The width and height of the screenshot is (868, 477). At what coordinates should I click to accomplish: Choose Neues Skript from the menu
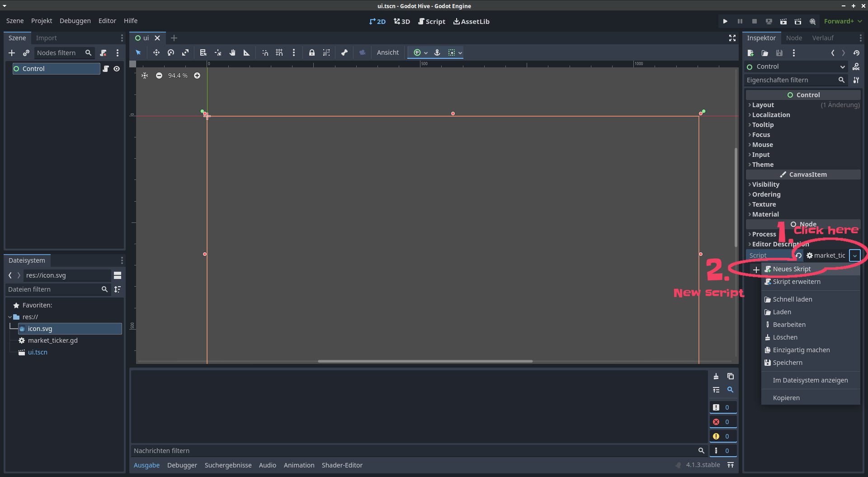tap(811, 269)
